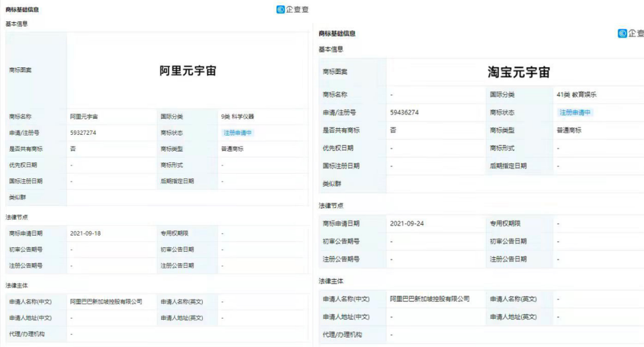Click the 阿里元宇宙 trademark image
The image size is (644, 347).
pyautogui.click(x=188, y=71)
